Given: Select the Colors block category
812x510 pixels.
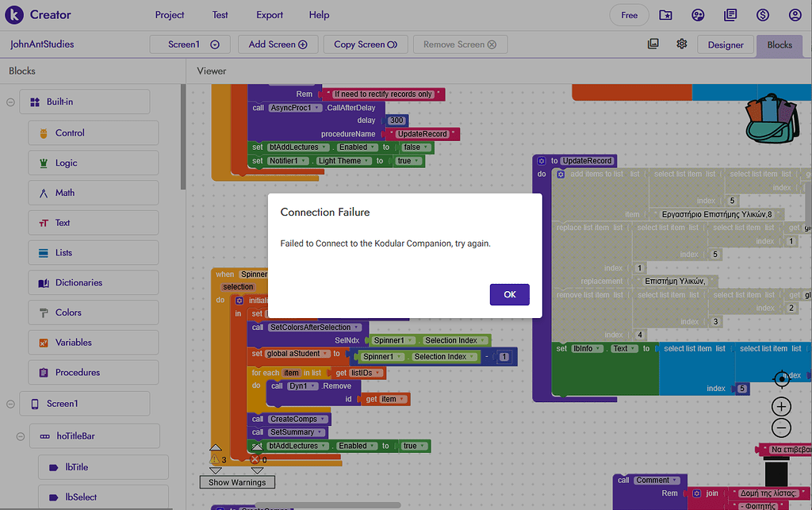Looking at the screenshot, I should (x=68, y=313).
